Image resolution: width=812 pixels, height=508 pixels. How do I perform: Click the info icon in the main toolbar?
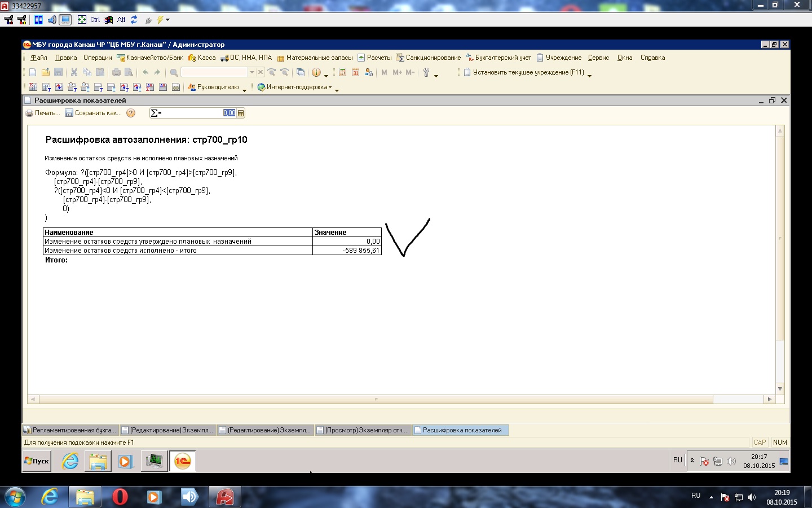(x=316, y=72)
